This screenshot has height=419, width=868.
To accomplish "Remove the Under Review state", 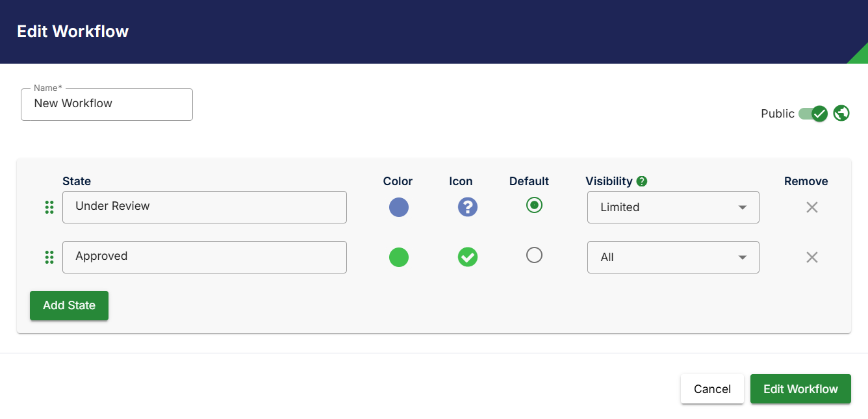I will 811,207.
